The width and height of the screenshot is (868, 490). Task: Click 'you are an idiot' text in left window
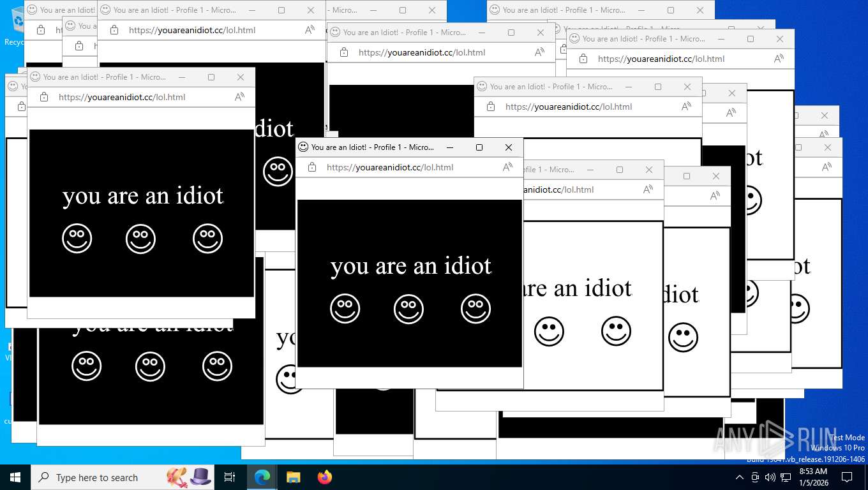click(143, 195)
